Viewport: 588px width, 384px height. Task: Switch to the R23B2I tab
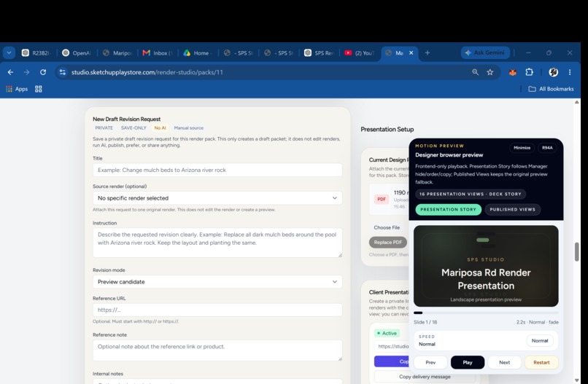(36, 52)
